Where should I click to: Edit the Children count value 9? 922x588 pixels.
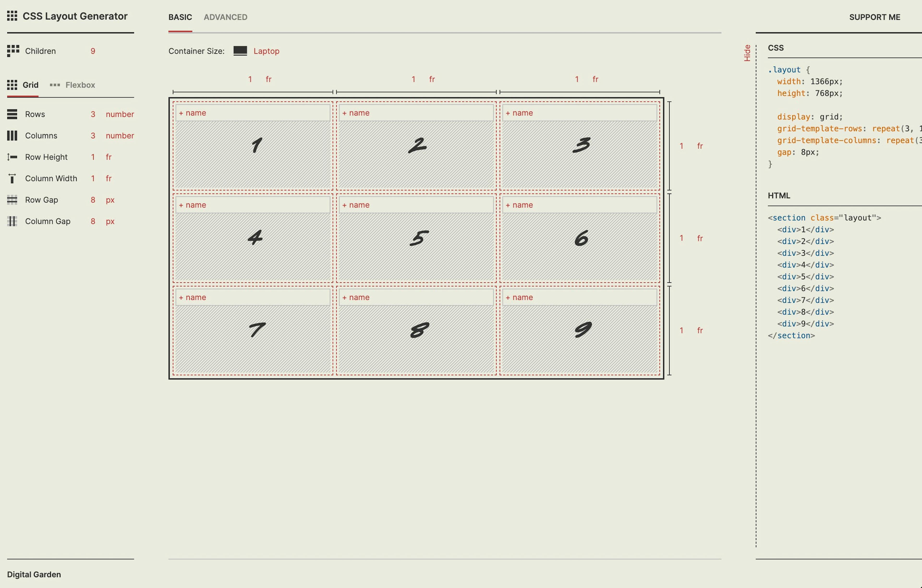[93, 51]
